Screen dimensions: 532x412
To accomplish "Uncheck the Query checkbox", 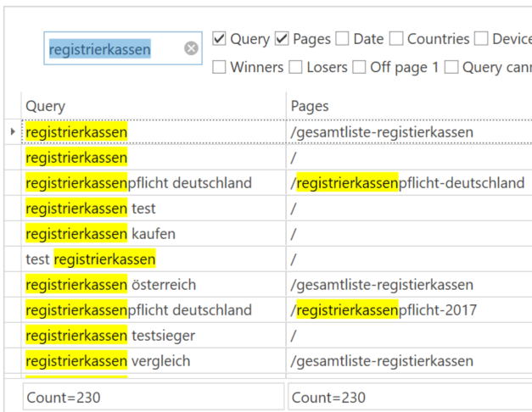I will [x=219, y=39].
